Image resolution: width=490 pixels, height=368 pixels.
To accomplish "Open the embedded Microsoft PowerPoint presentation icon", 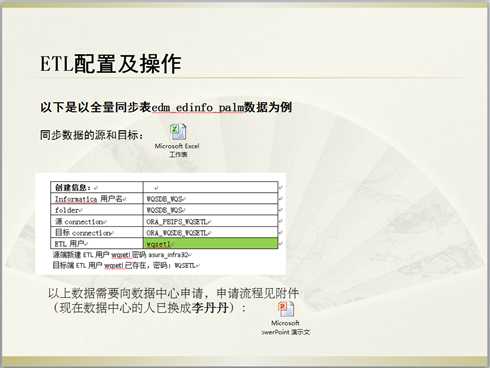I will point(286,310).
